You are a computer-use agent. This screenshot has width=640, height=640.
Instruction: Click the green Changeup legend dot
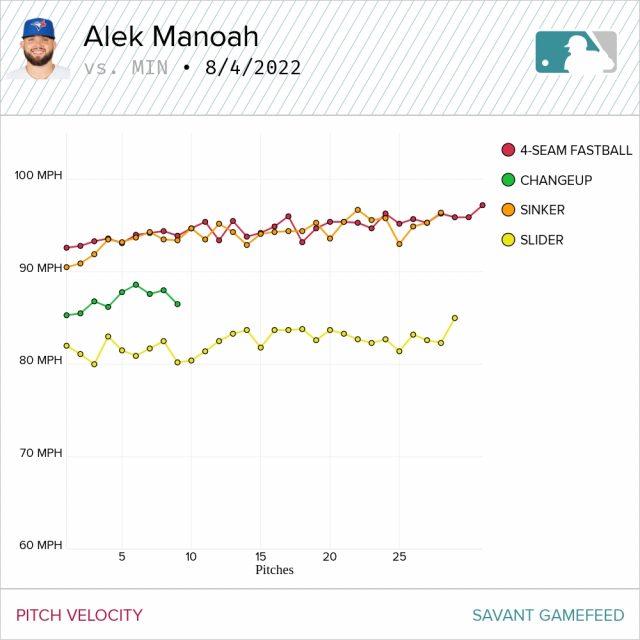pos(508,180)
